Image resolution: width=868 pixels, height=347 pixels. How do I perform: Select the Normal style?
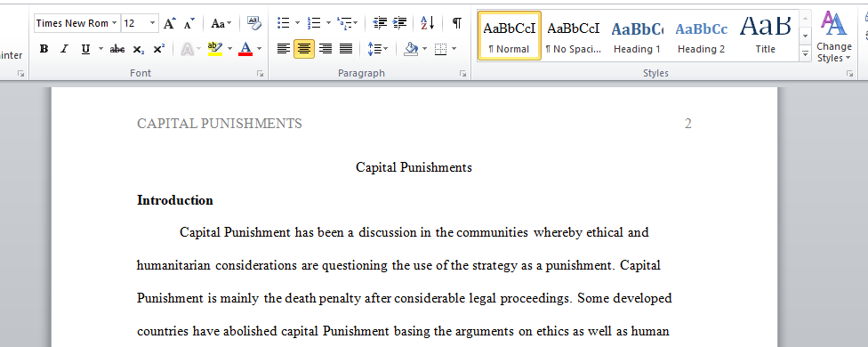click(x=510, y=36)
